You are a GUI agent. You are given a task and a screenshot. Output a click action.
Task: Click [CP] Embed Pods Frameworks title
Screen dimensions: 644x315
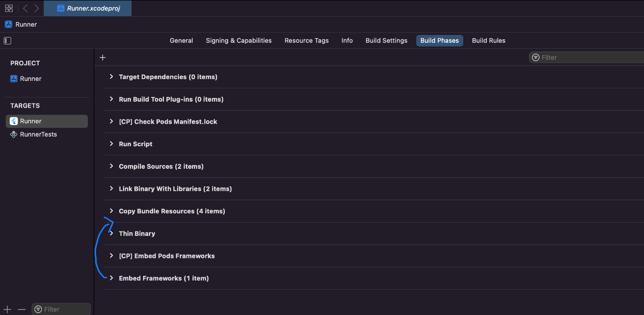167,256
